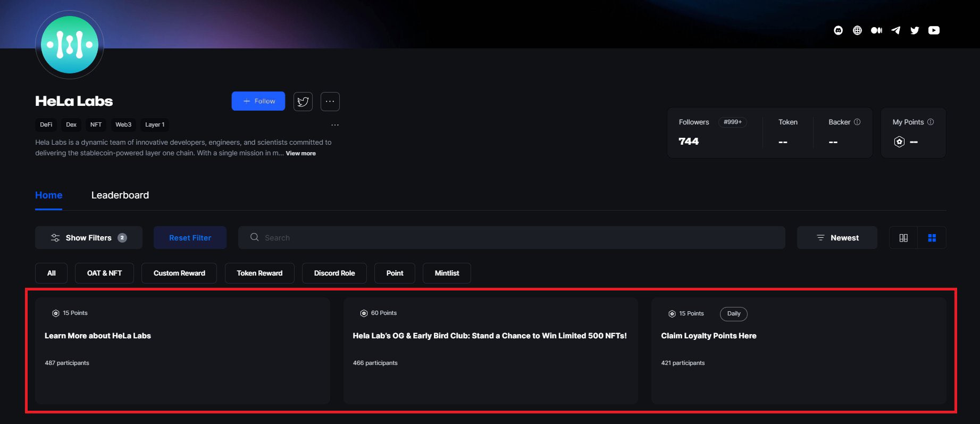The height and width of the screenshot is (424, 980).
Task: Select the Discord Role filter
Action: 334,273
